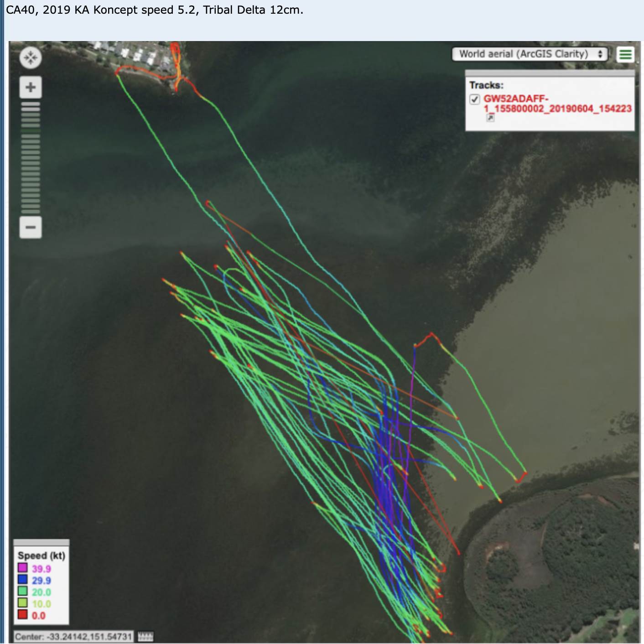Image resolution: width=644 pixels, height=644 pixels.
Task: Click the pan/recenter compass control
Action: click(31, 58)
